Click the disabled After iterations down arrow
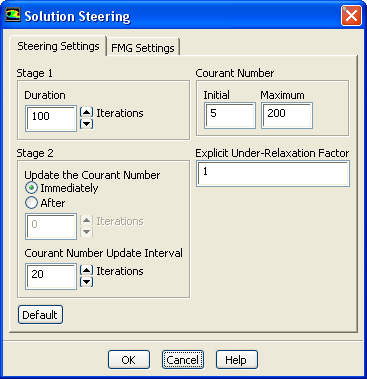 tap(86, 232)
